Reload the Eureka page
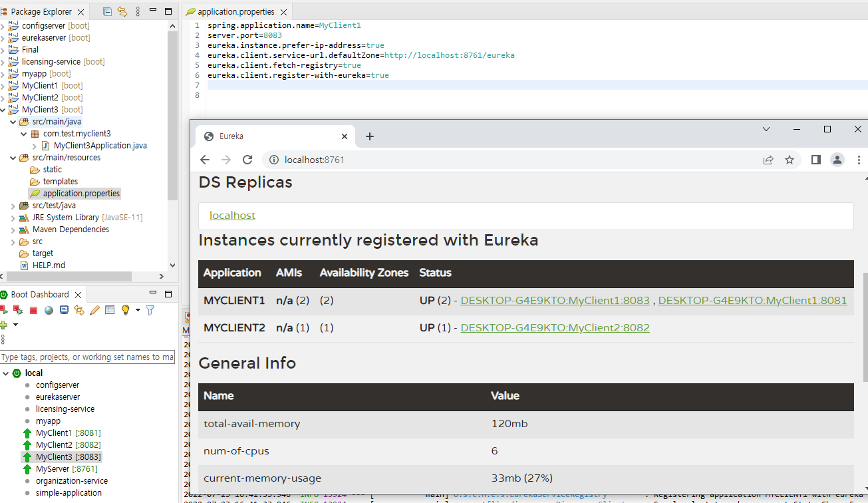Image resolution: width=868 pixels, height=503 pixels. [x=247, y=160]
